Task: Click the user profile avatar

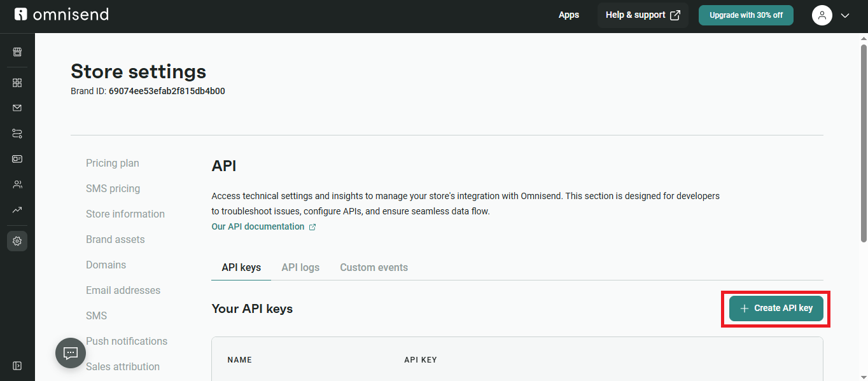Action: [822, 15]
